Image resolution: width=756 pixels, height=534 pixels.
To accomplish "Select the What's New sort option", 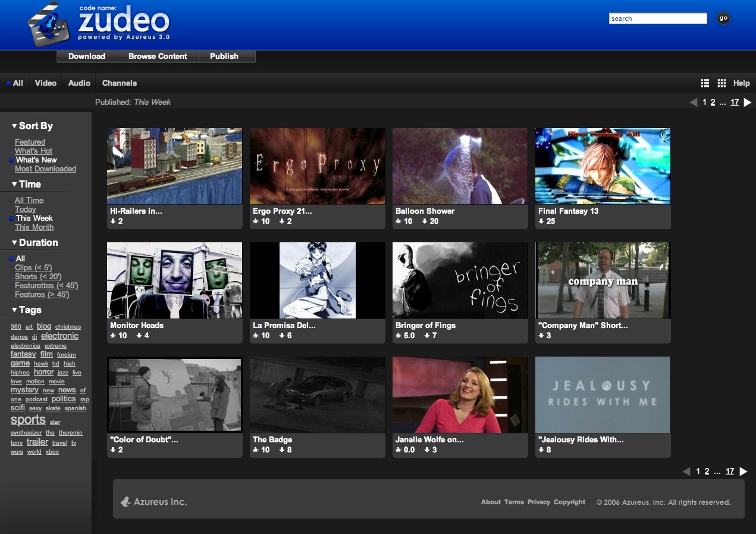I will coord(36,160).
